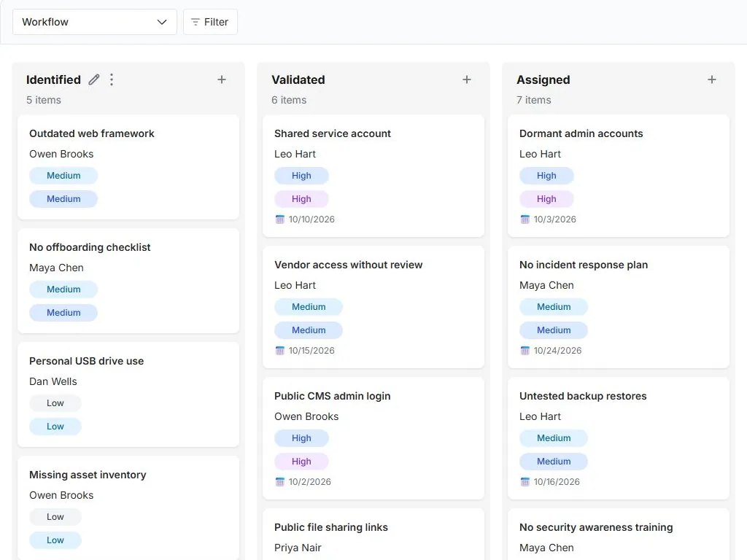747x560 pixels.
Task: Click the Identified column title
Action: tap(53, 79)
